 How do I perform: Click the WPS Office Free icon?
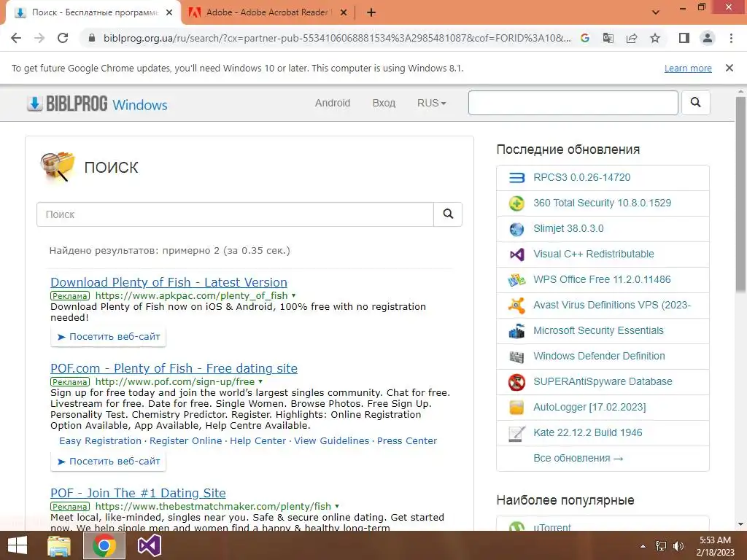coord(516,280)
